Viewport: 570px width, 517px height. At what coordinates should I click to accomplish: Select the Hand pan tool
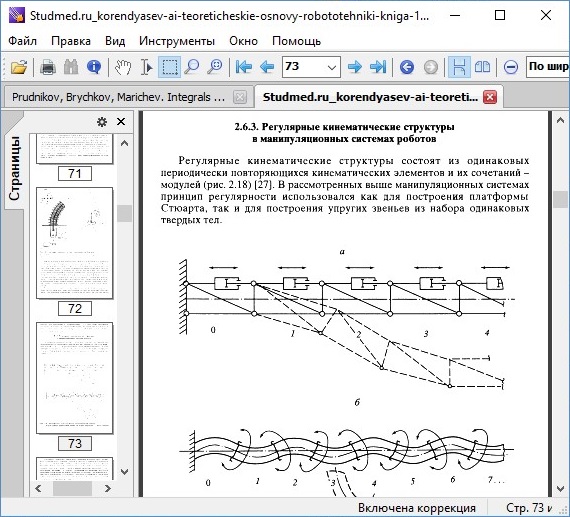[123, 67]
